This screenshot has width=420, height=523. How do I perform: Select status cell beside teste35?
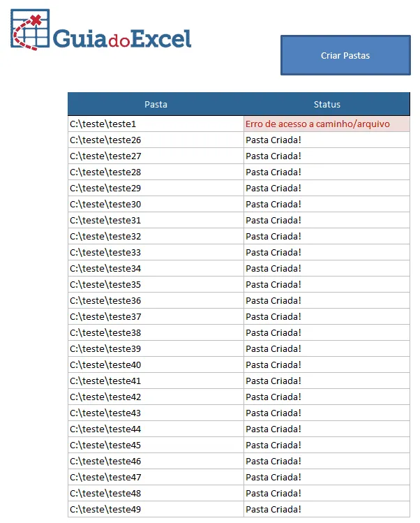click(327, 284)
